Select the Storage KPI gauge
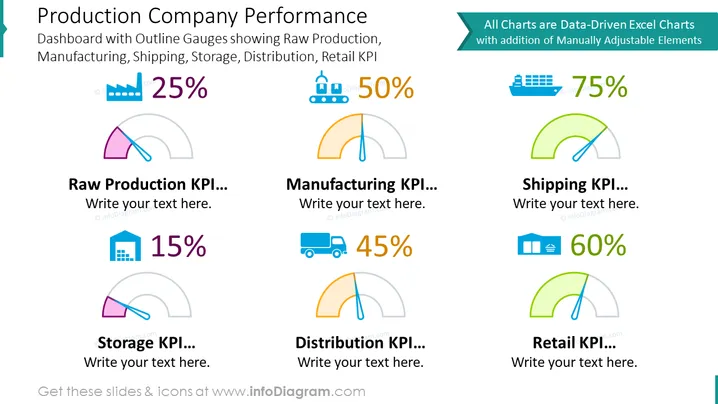The width and height of the screenshot is (718, 404). click(x=147, y=296)
